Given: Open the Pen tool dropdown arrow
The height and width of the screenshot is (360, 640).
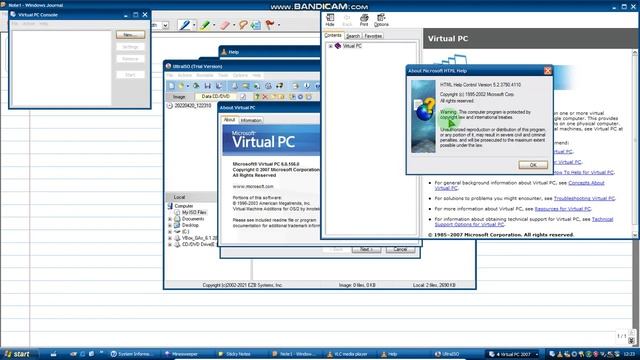Looking at the screenshot, I should click(x=194, y=25).
